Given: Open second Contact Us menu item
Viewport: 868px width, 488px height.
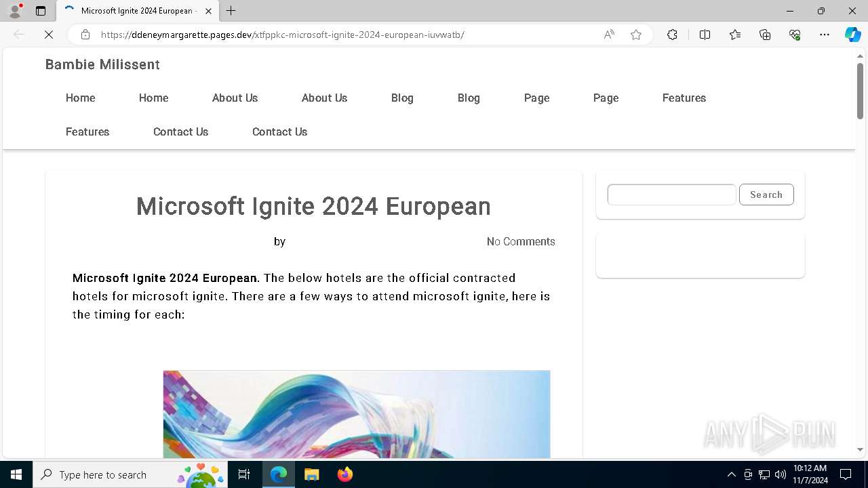Looking at the screenshot, I should coord(280,131).
